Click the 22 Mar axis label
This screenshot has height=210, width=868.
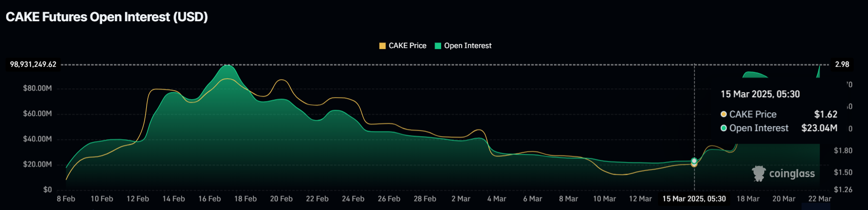click(x=819, y=199)
